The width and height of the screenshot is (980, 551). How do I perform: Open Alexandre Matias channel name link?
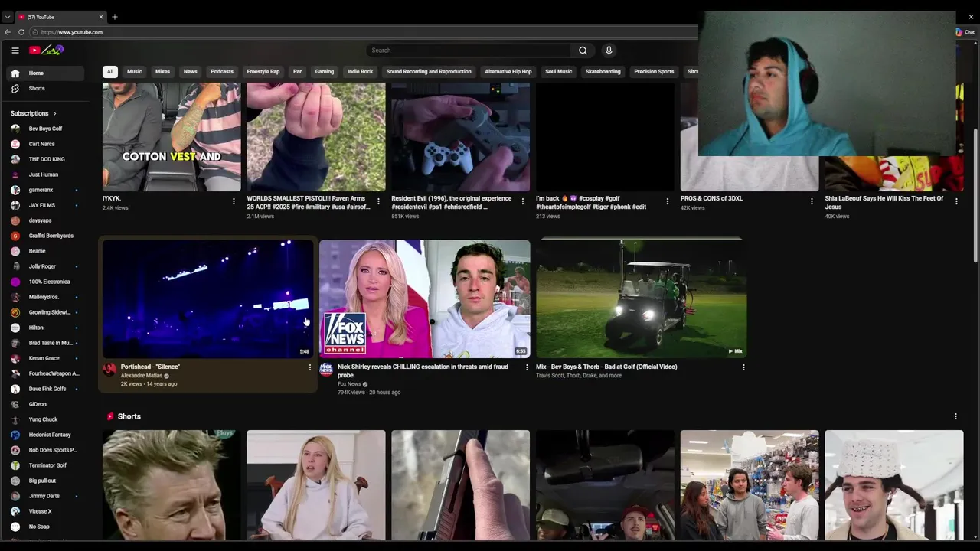click(142, 376)
